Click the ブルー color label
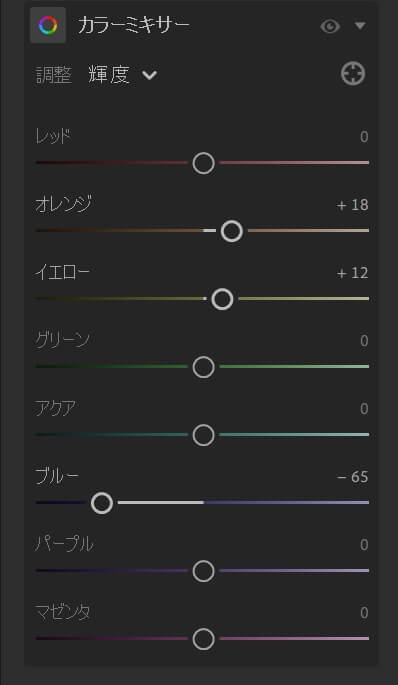Viewport: 398px width, 685px height. pyautogui.click(x=57, y=476)
